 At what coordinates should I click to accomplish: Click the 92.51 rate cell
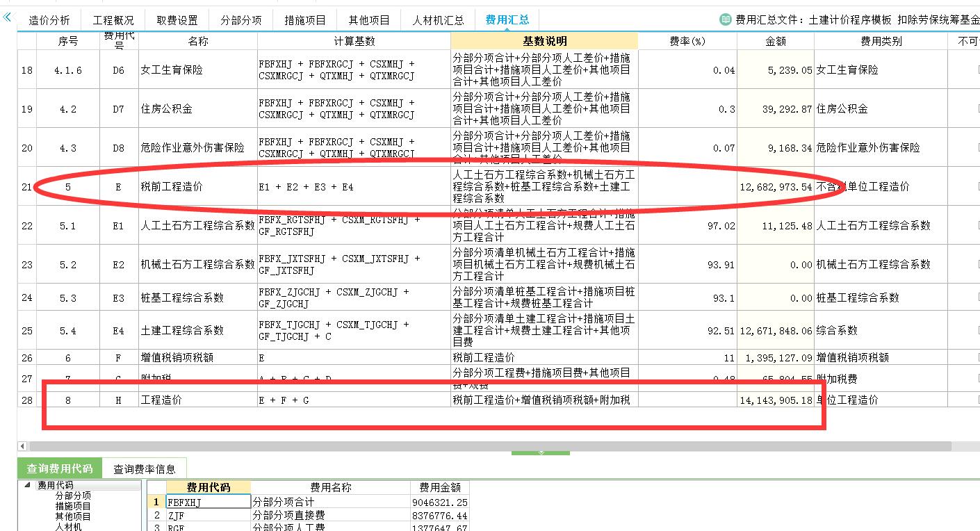pos(687,330)
